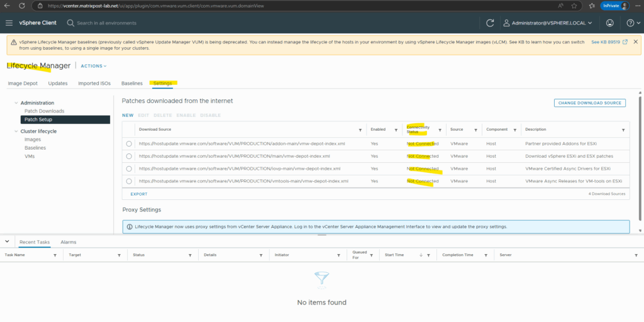
Task: Click the browser back arrow
Action: point(7,6)
